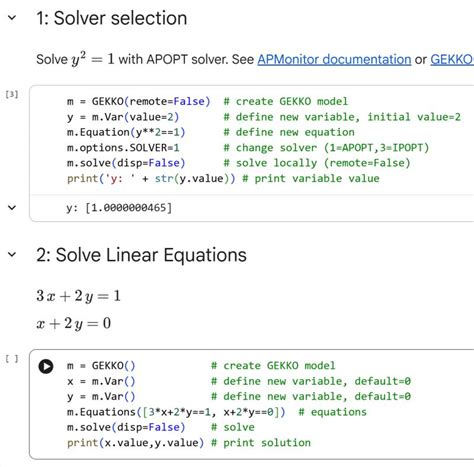Open the GEKKO documentation link
Image resolution: width=474 pixels, height=467 pixels.
pos(452,59)
